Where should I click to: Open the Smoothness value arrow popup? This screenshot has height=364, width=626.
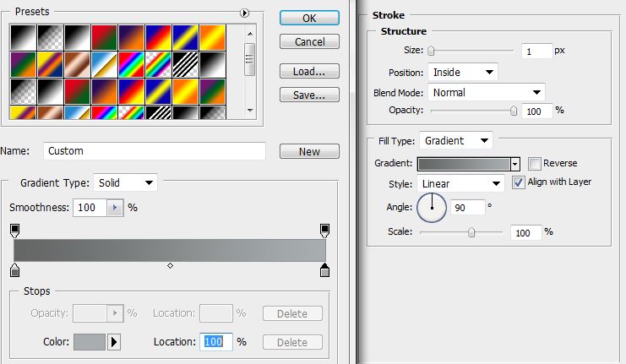115,208
